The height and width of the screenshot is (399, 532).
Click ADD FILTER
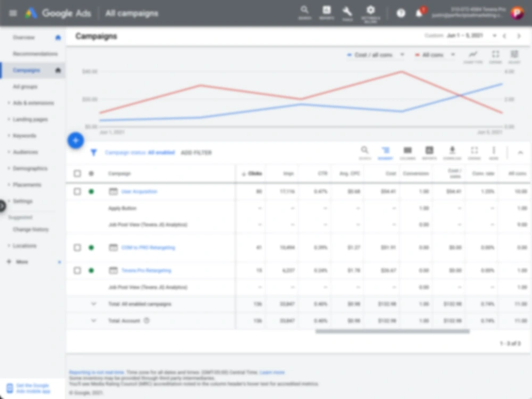click(196, 153)
